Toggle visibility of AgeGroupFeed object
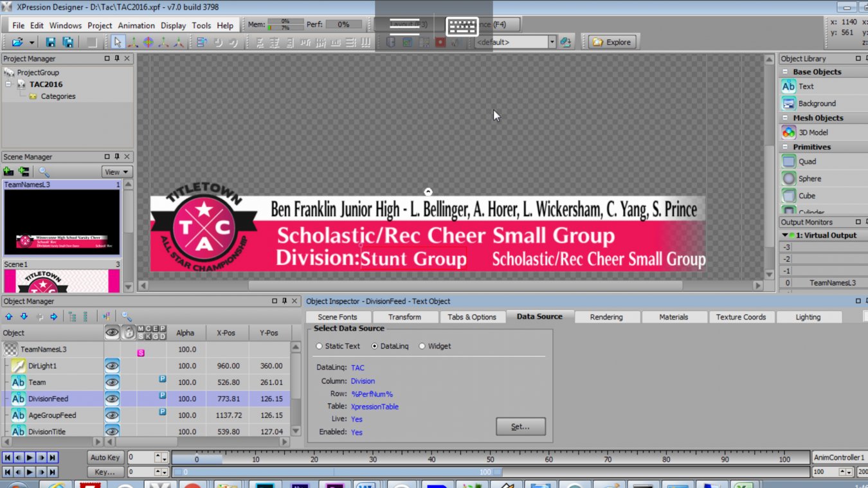This screenshot has height=488, width=868. pyautogui.click(x=112, y=415)
